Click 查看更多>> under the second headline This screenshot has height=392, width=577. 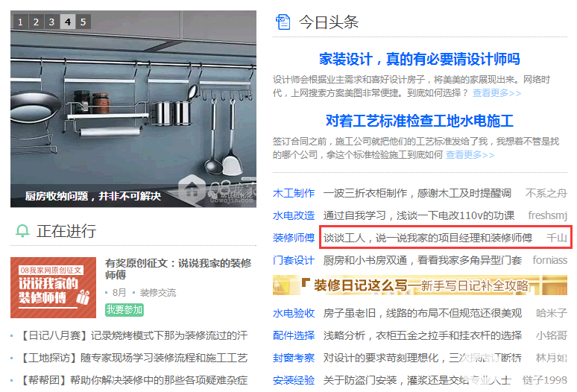pyautogui.click(x=470, y=155)
